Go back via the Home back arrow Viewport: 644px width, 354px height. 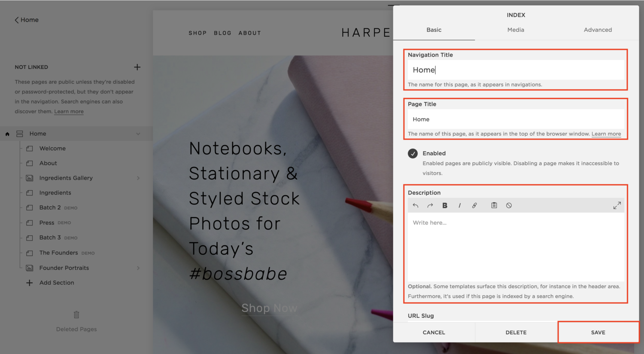tap(16, 20)
